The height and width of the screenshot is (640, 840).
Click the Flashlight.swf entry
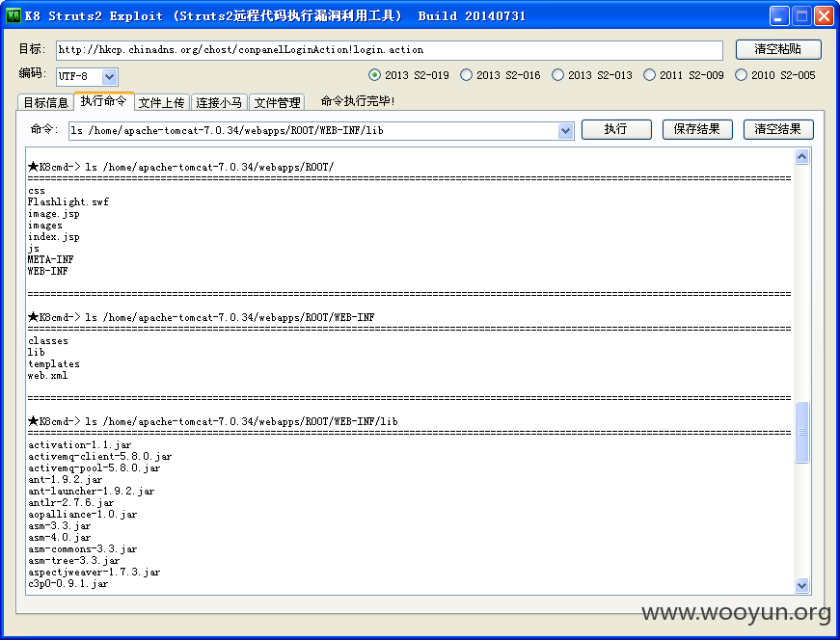[68, 201]
